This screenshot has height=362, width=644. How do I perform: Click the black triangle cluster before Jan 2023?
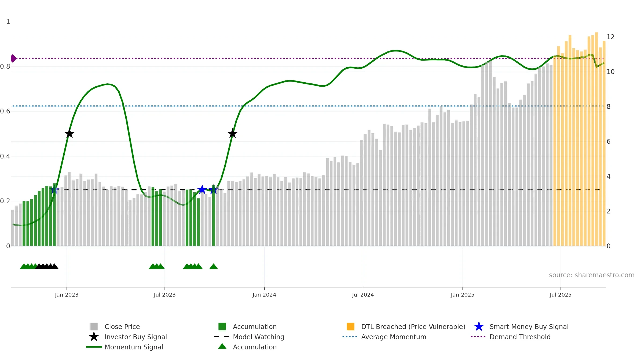point(47,266)
